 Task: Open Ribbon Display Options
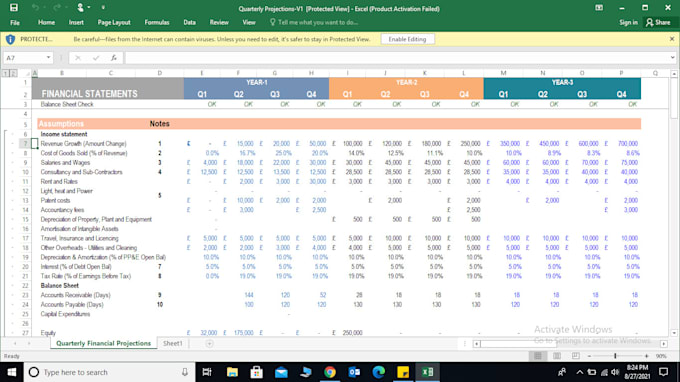[x=599, y=8]
